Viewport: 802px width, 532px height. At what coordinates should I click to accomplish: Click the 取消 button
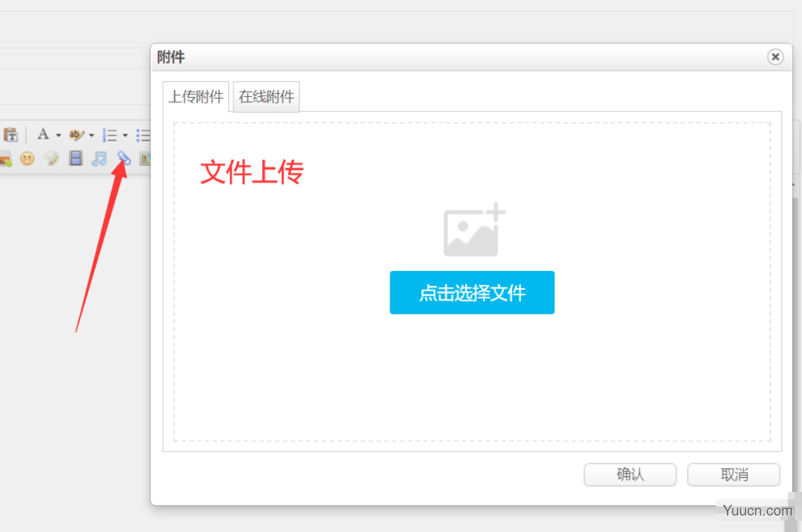[x=734, y=475]
